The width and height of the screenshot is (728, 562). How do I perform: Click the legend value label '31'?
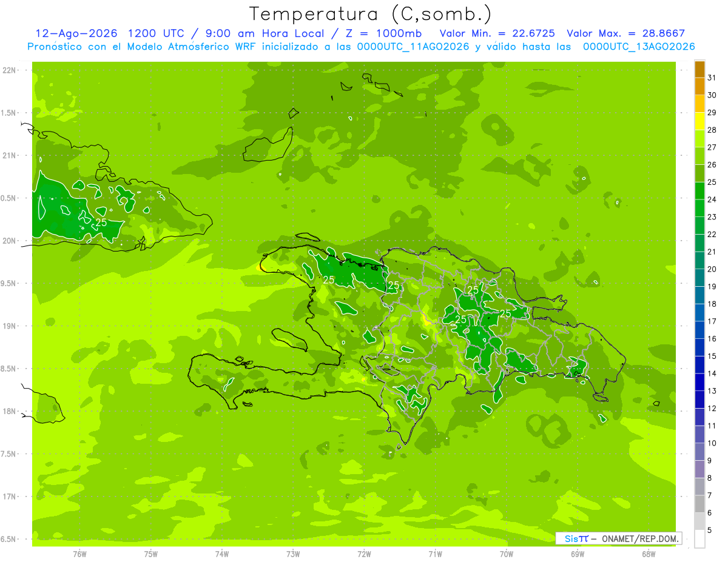[x=712, y=78]
